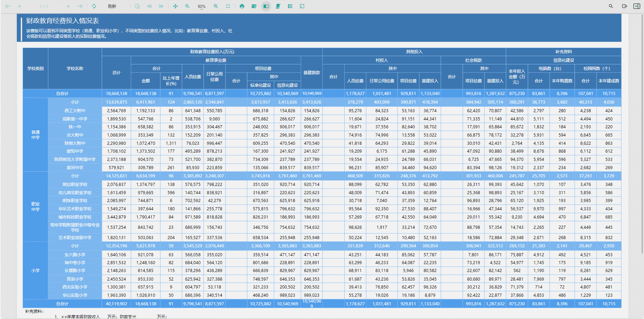
Task: Click the 教育事业费 header
Action: (216, 60)
